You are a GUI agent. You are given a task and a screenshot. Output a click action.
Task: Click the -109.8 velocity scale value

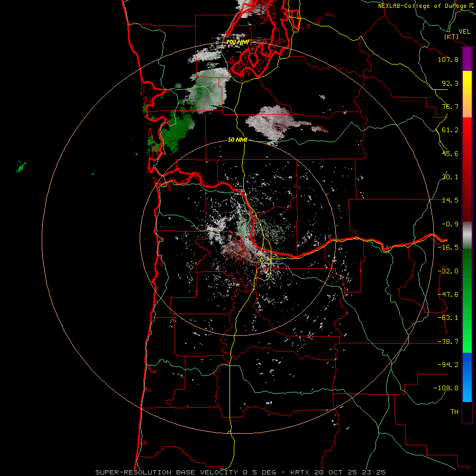[x=446, y=388]
